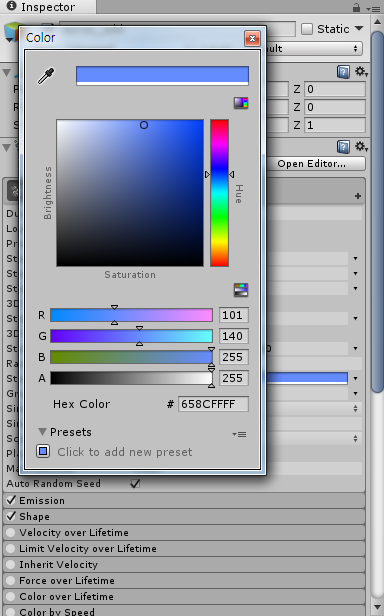The image size is (384, 616).
Task: Click the G value field showing 140
Action: click(x=233, y=336)
